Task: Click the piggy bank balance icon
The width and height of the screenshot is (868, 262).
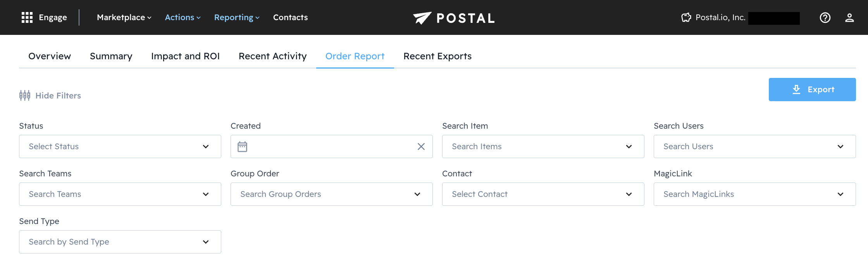Action: (686, 17)
